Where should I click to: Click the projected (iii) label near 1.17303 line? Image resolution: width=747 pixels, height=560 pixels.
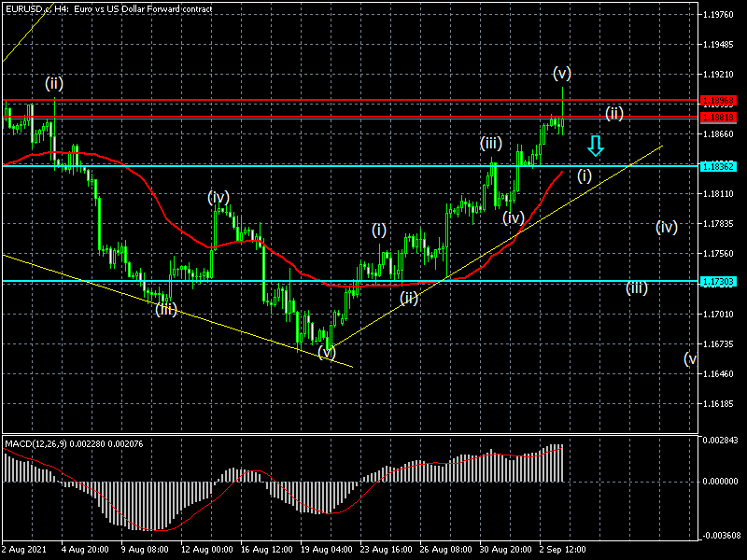[x=636, y=288]
